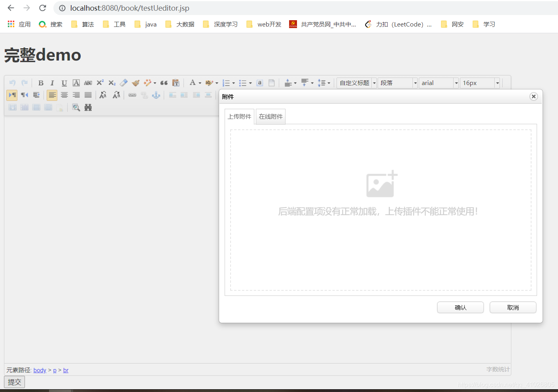Toggle strikethrough formatting
The width and height of the screenshot is (558, 392).
tap(88, 83)
